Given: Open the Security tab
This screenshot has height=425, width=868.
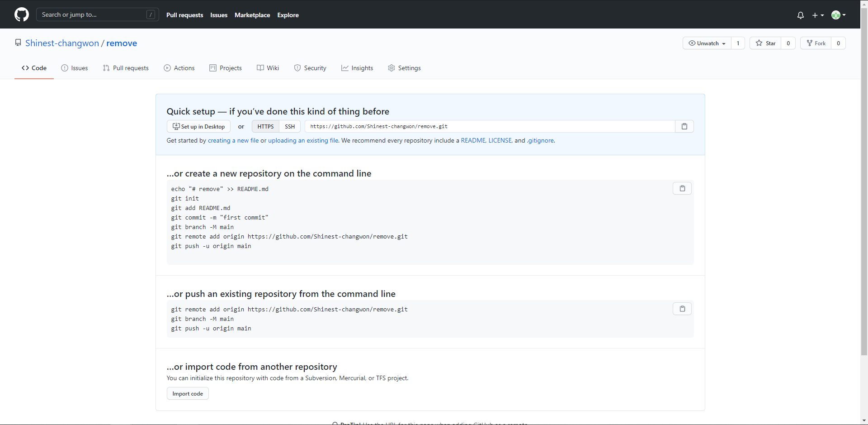Looking at the screenshot, I should tap(310, 68).
